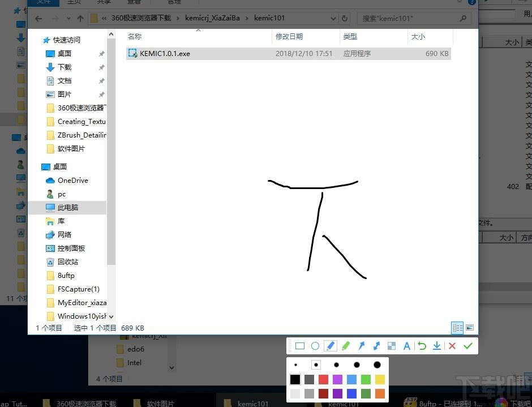532x407 pixels.
Task: Confirm capture with green checkmark
Action: (468, 346)
